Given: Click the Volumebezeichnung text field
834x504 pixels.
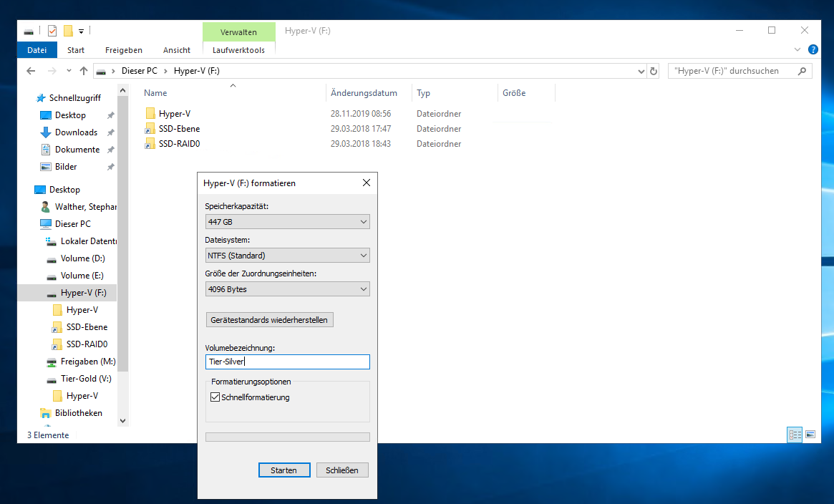Looking at the screenshot, I should (287, 362).
